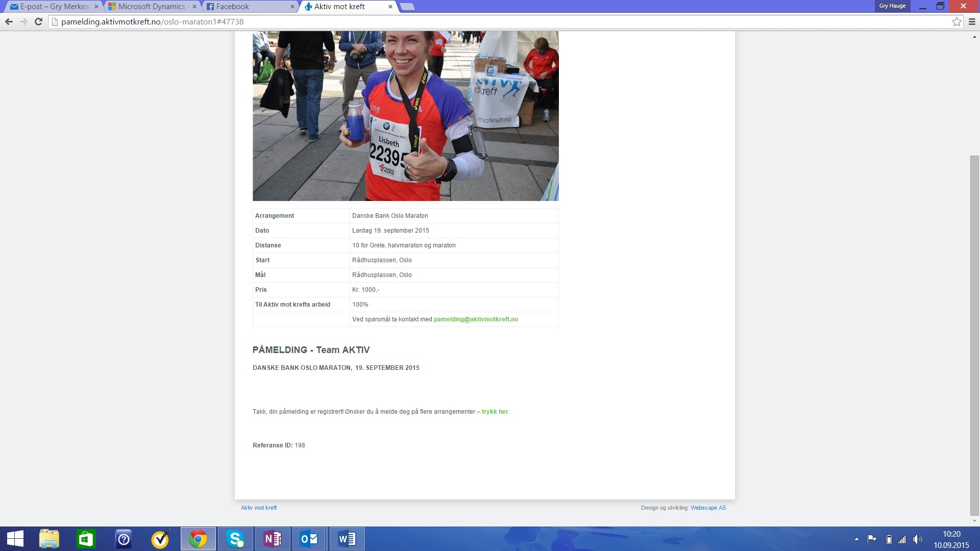980x551 pixels.
Task: Go back with the browser back arrow
Action: pos(9,21)
